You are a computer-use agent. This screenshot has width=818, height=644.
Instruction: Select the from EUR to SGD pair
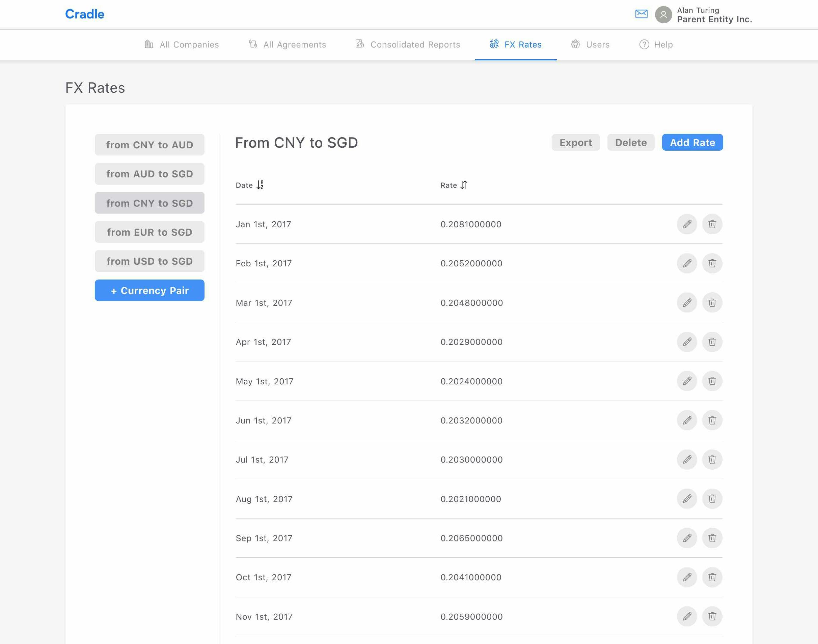click(x=149, y=232)
